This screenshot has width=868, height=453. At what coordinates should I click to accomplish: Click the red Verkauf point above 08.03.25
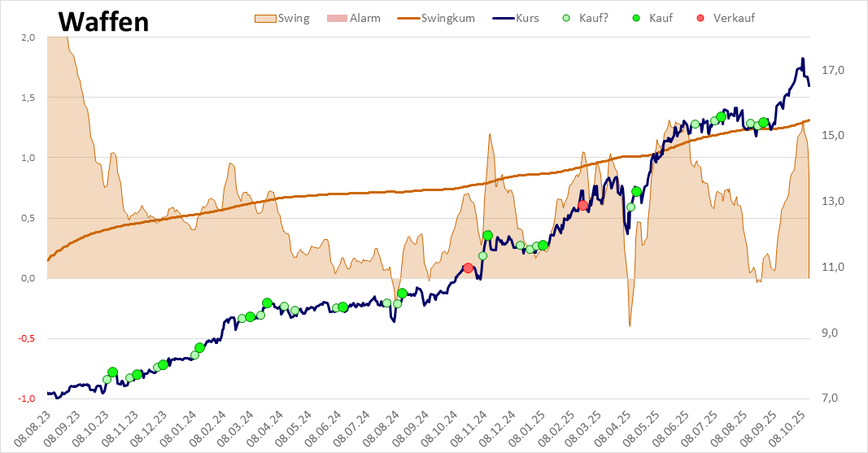582,206
